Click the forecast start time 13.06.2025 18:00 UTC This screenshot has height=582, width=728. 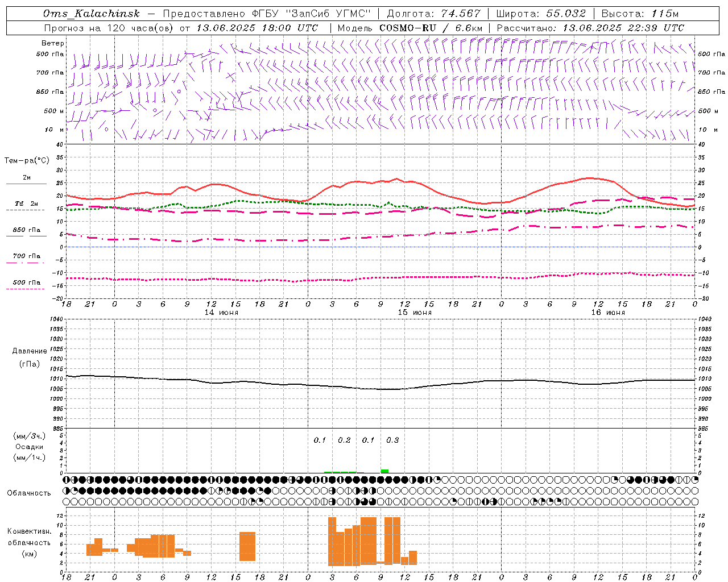coord(257,28)
